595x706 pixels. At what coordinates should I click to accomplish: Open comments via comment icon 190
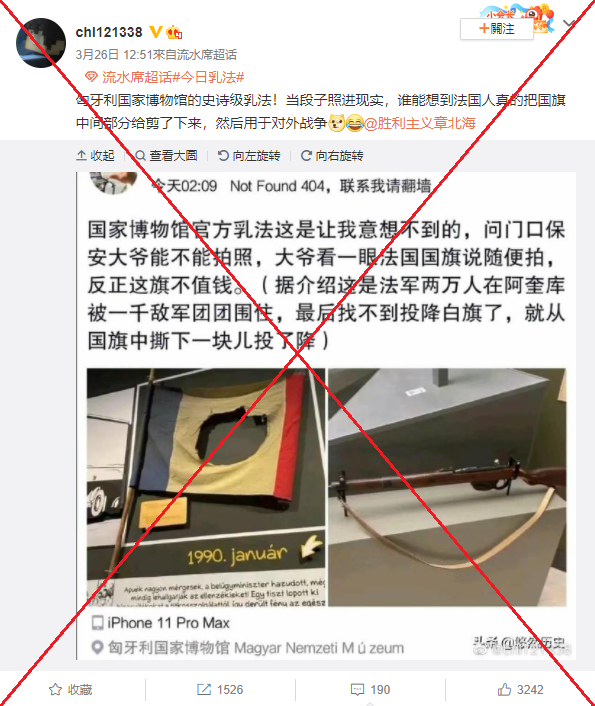pyautogui.click(x=370, y=690)
